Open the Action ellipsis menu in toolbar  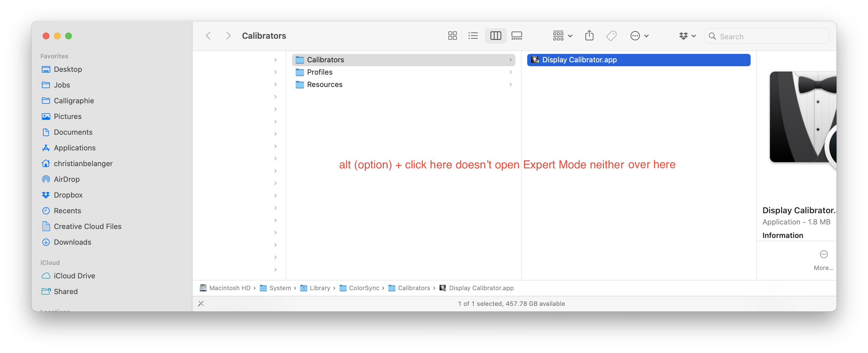click(639, 36)
